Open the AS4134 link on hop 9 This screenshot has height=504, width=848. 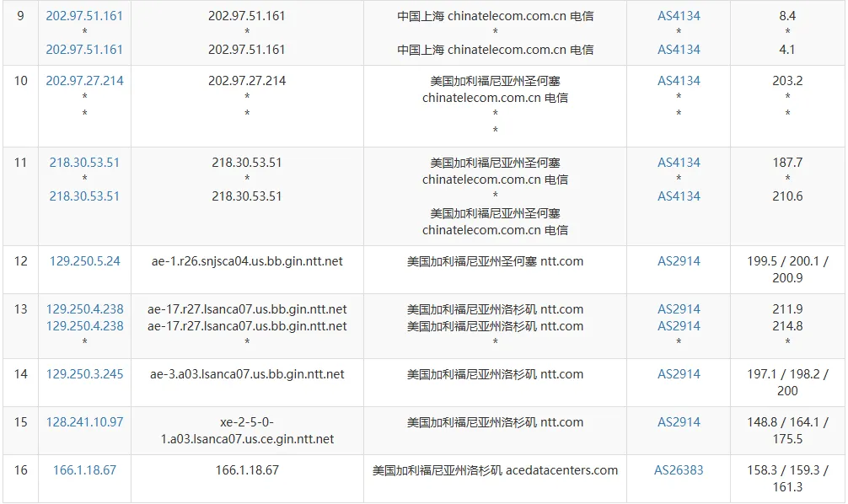click(x=678, y=14)
